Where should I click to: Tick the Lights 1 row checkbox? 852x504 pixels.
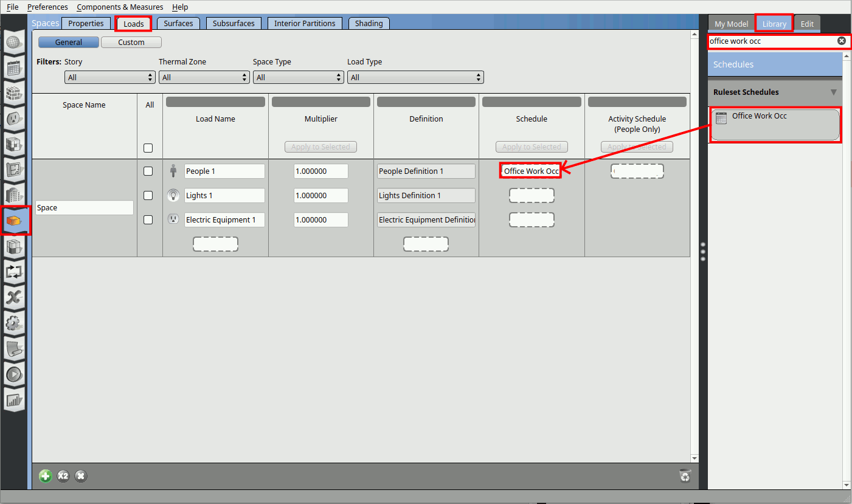[x=148, y=196]
